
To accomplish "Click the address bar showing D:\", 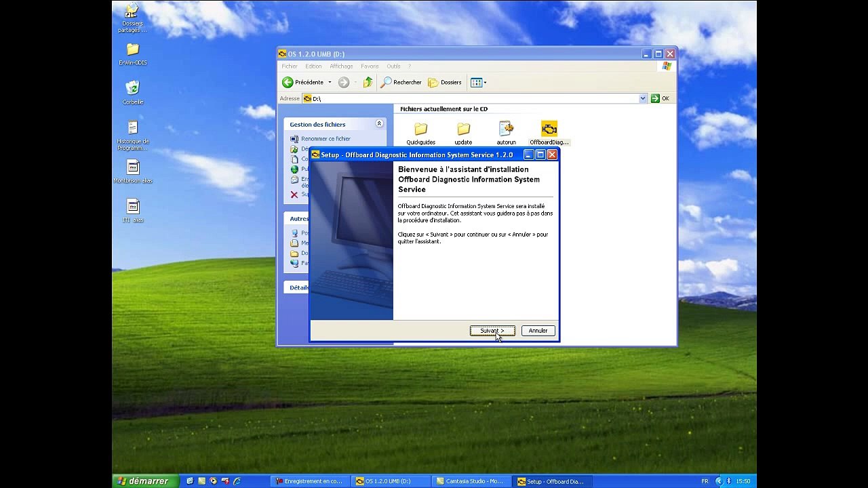I will 475,98.
